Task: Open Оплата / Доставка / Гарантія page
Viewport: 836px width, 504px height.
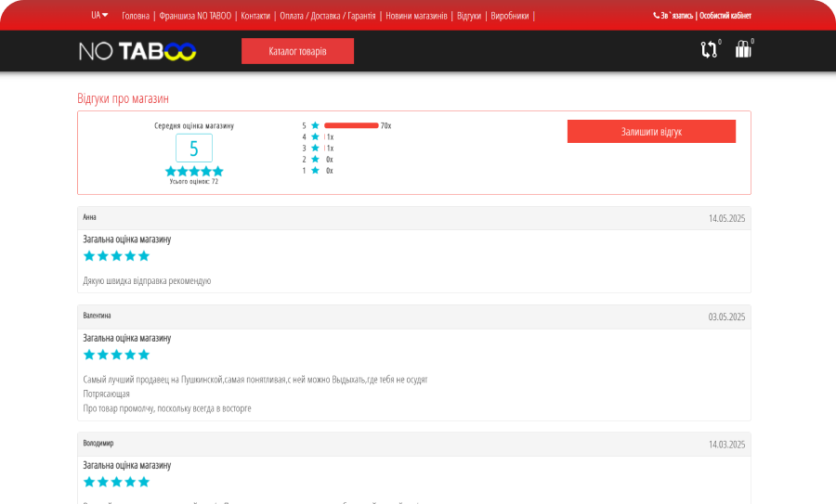Action: (x=328, y=16)
